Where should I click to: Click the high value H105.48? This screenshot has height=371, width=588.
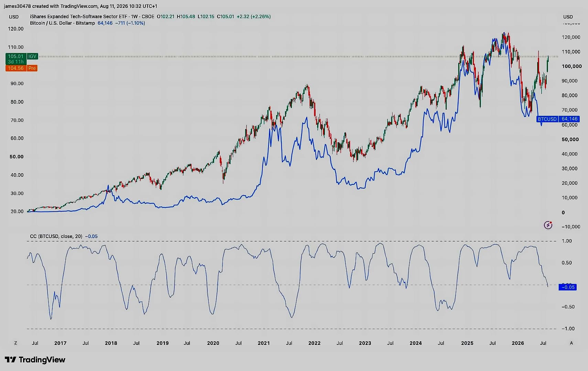[186, 16]
